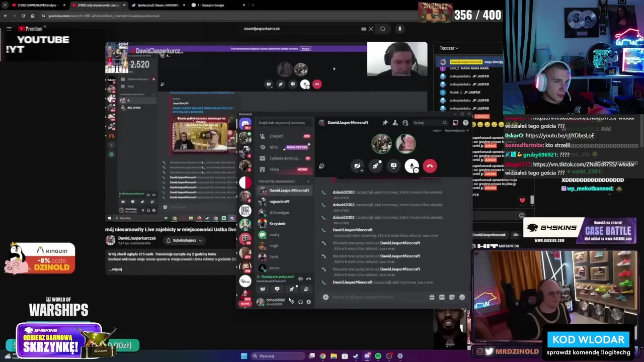Open Nitro in Discord sidebar
This screenshot has width=644, height=362.
(285, 147)
